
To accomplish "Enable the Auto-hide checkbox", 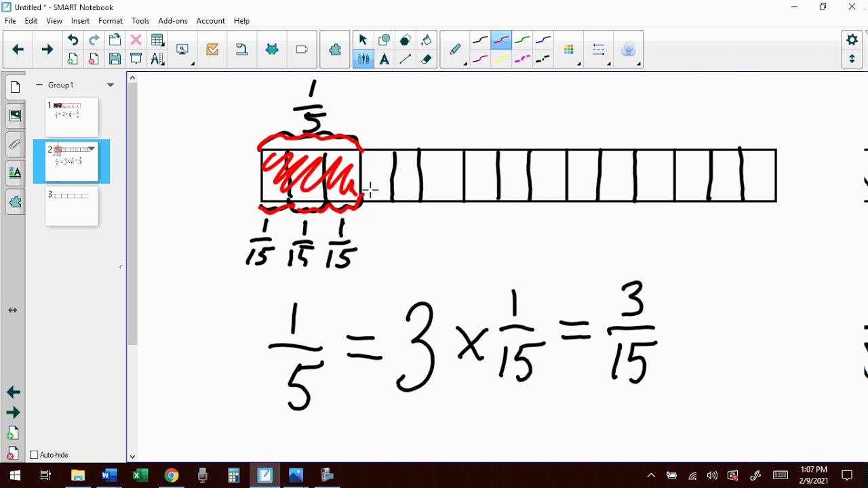I will point(34,455).
